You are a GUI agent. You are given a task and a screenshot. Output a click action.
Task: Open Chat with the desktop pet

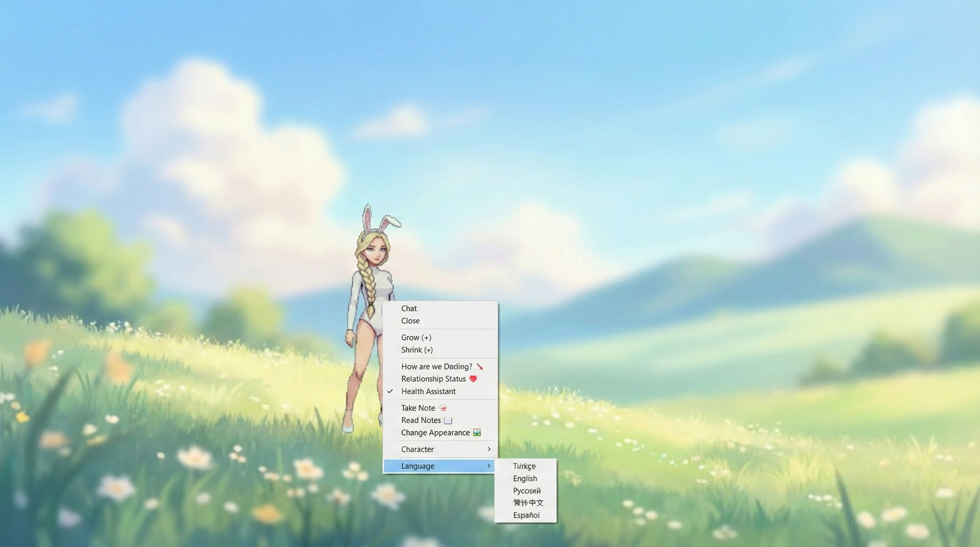pyautogui.click(x=408, y=308)
